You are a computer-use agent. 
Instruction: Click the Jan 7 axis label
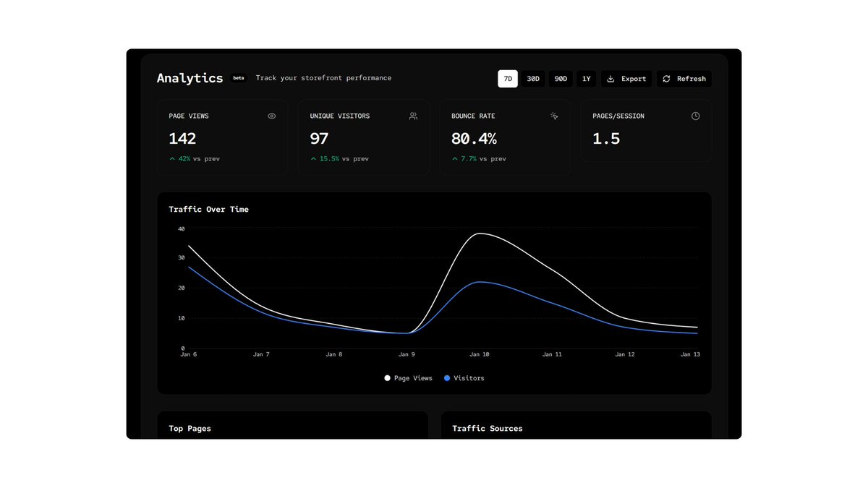(261, 354)
